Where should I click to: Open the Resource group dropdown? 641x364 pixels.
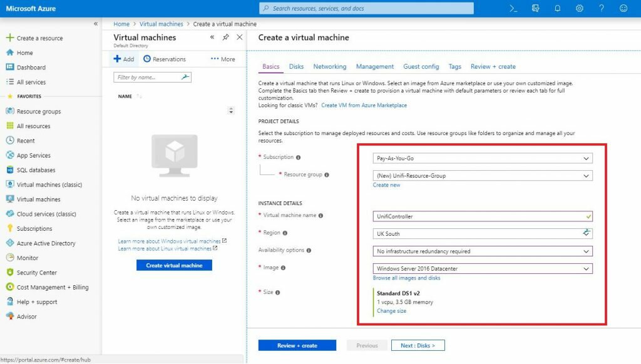coord(483,176)
